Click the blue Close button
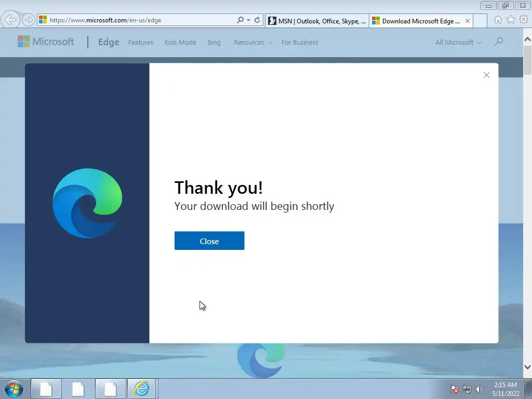 tap(209, 241)
